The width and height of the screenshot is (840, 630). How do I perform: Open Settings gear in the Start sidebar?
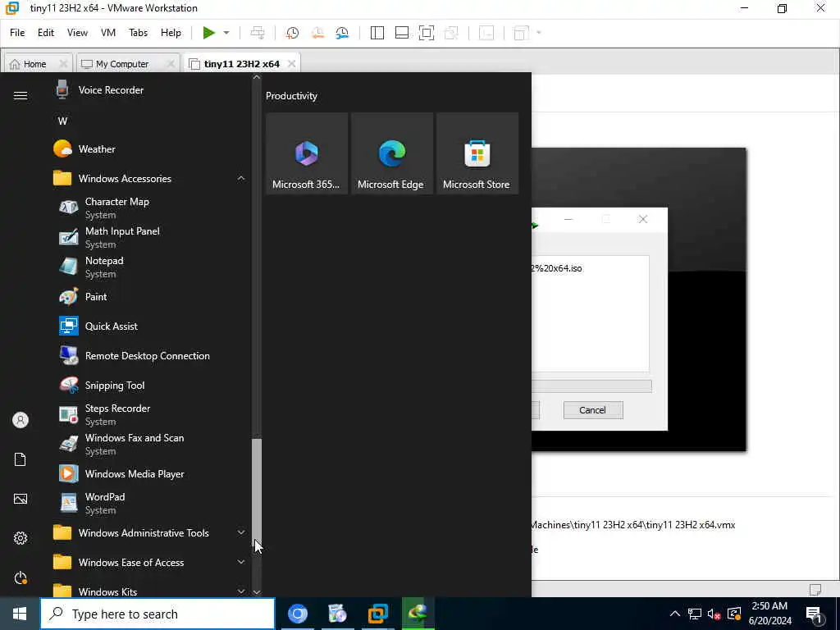(21, 538)
